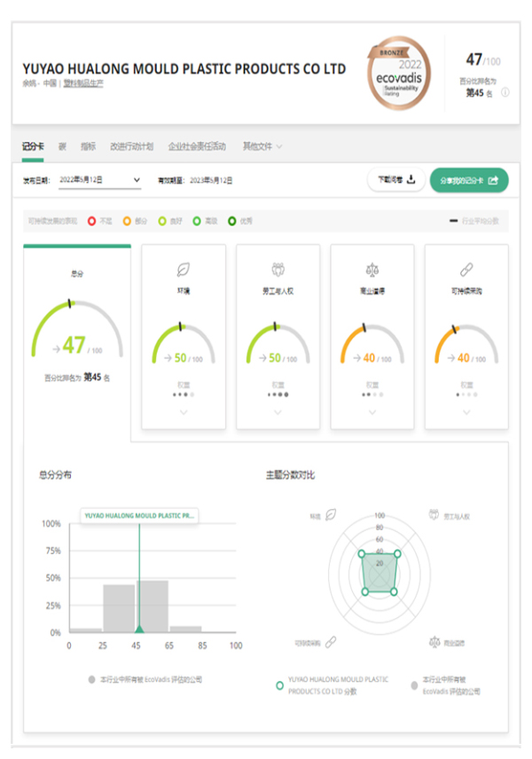Image resolution: width=532 pixels, height=759 pixels.
Task: Click the YUYAO HUALONG tooltip label on chart
Action: pyautogui.click(x=139, y=516)
